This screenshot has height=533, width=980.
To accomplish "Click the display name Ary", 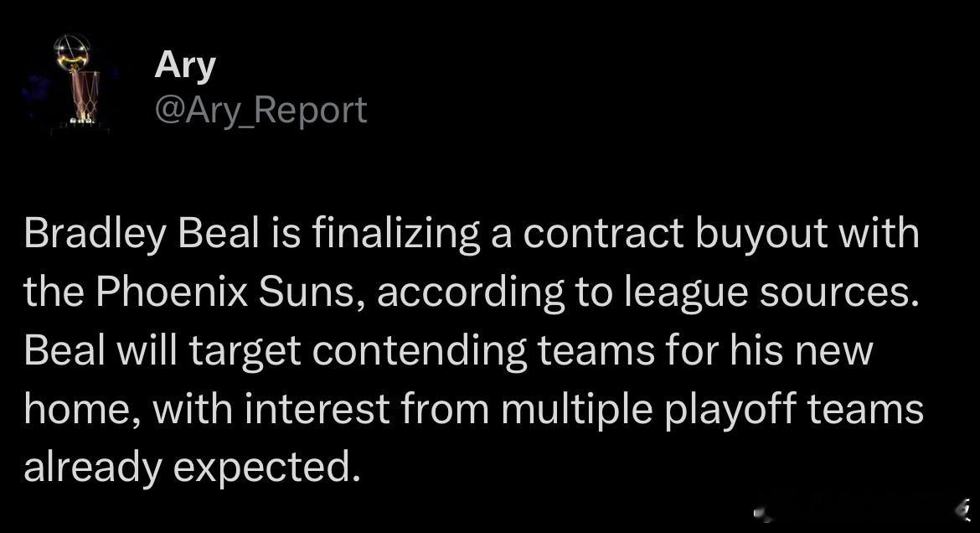I will pos(185,65).
